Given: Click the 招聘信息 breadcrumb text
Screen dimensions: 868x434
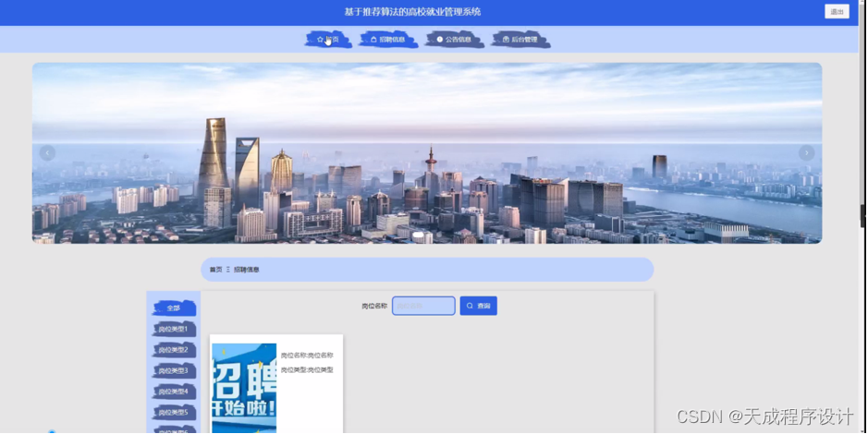Looking at the screenshot, I should 246,270.
